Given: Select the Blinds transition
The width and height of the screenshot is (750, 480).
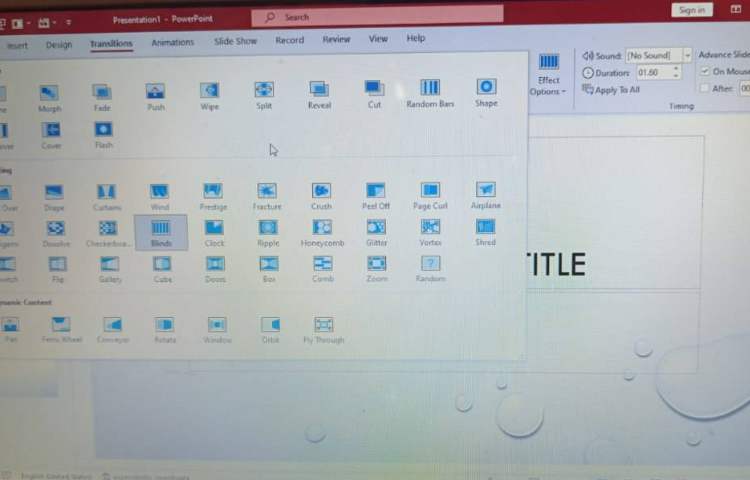Looking at the screenshot, I should pos(160,231).
